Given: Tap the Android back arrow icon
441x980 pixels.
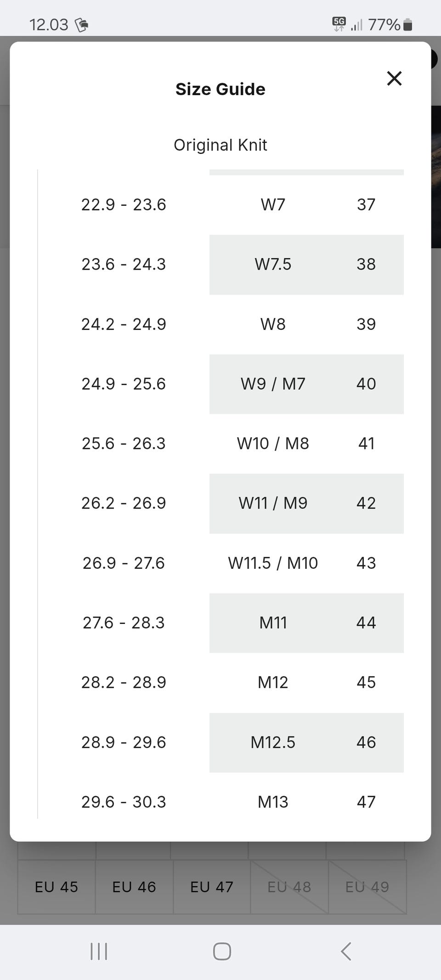Looking at the screenshot, I should [346, 951].
